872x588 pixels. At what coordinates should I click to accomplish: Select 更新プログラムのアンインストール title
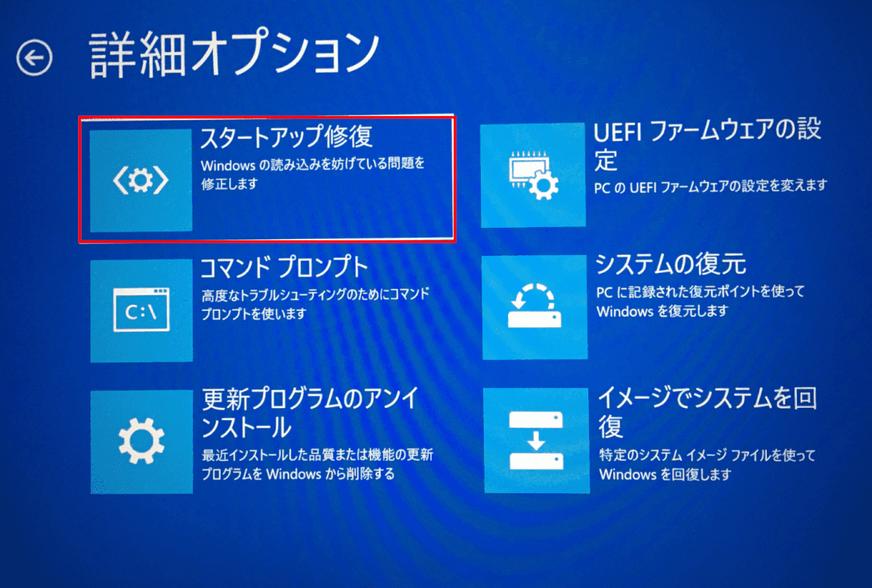click(x=310, y=413)
